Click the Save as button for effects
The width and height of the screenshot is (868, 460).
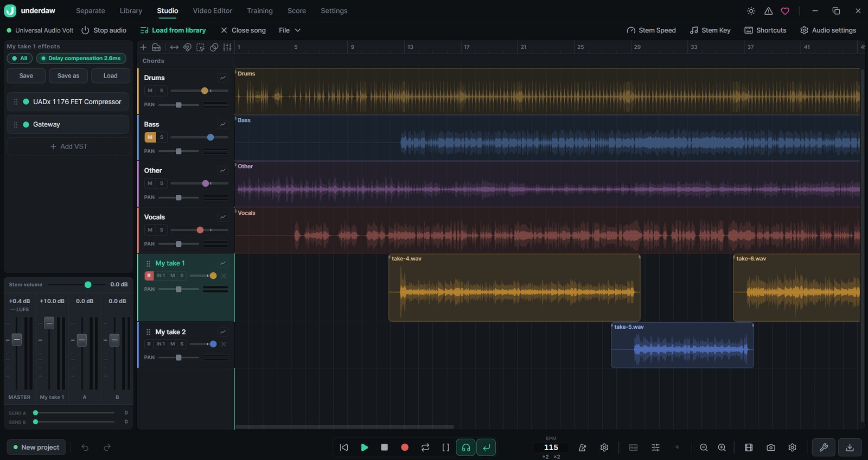68,76
